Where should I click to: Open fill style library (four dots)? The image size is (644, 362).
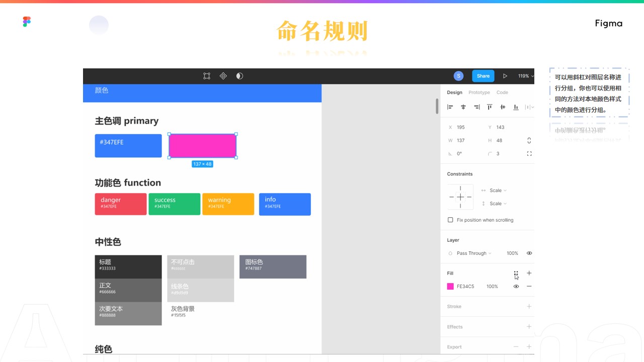pos(516,274)
